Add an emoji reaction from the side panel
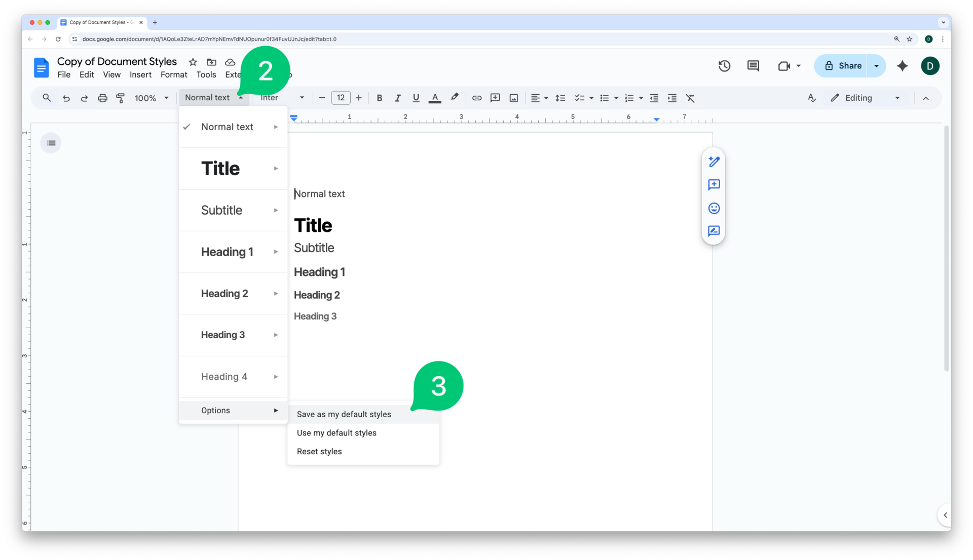This screenshot has height=560, width=973. (x=714, y=208)
